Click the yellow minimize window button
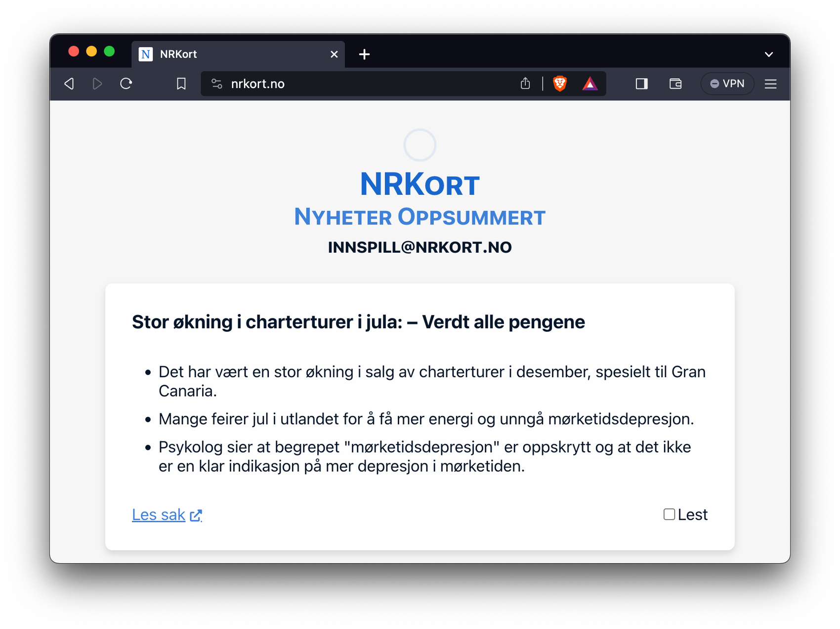Image resolution: width=840 pixels, height=629 pixels. [x=91, y=51]
